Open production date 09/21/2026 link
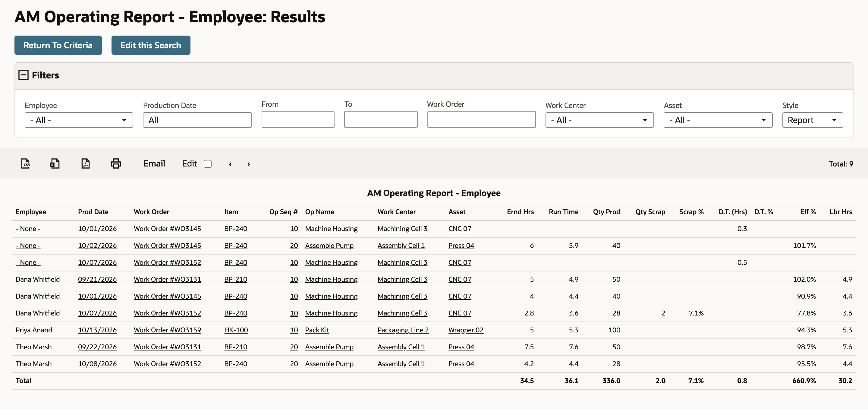 (x=97, y=280)
